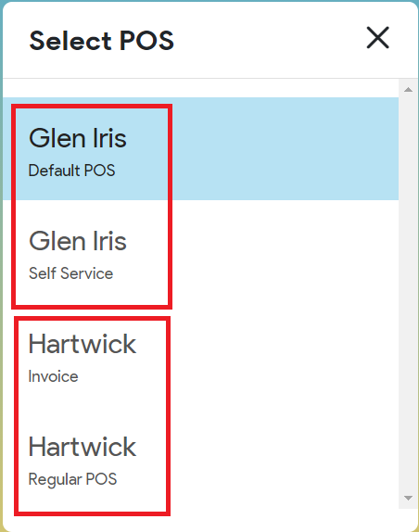Choose Hartwick Invoice POS entry

point(200,354)
